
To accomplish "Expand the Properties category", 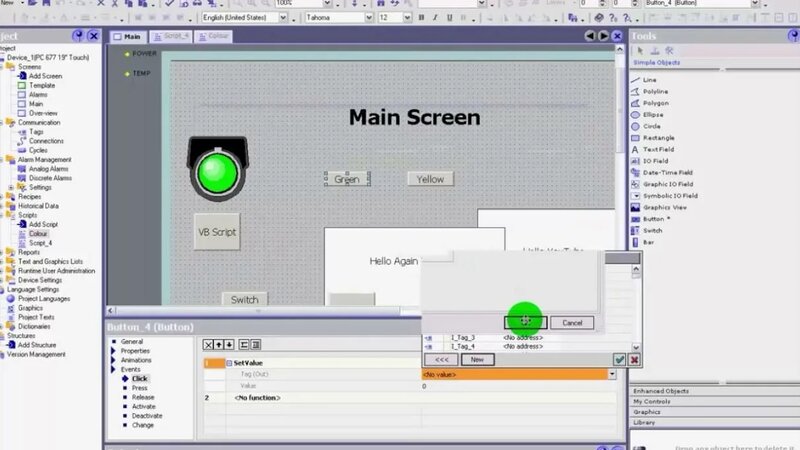I will pos(113,351).
